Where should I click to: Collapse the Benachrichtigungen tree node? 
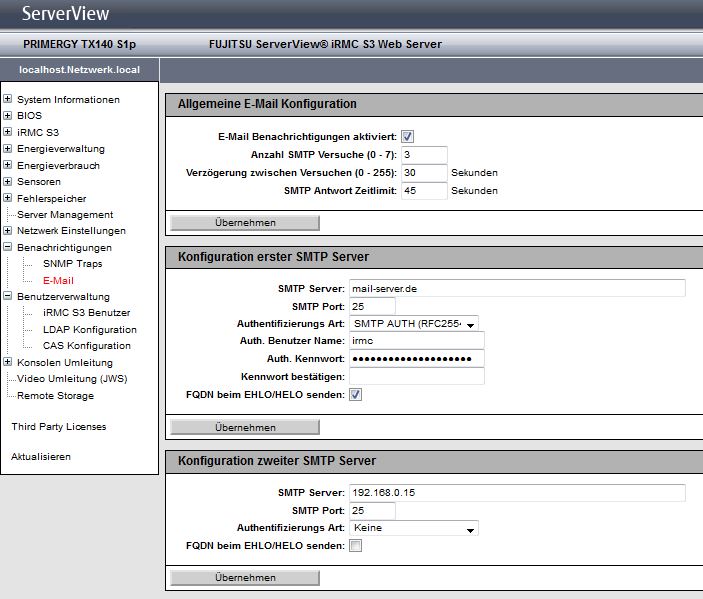point(8,247)
